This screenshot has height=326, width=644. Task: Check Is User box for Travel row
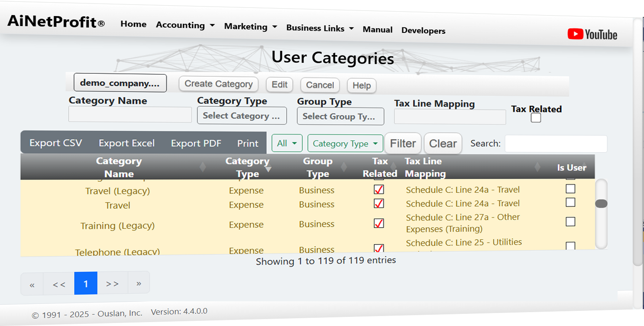coord(571,202)
